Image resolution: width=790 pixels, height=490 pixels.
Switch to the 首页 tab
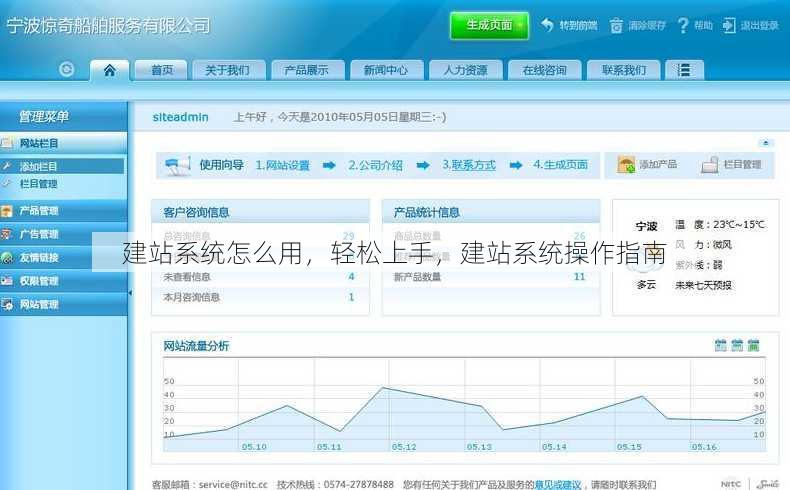coord(162,70)
